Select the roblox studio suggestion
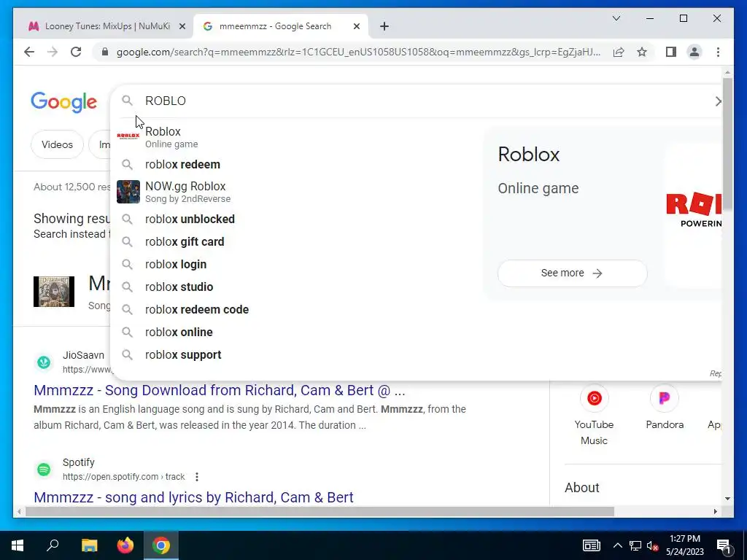747x560 pixels. click(295, 287)
